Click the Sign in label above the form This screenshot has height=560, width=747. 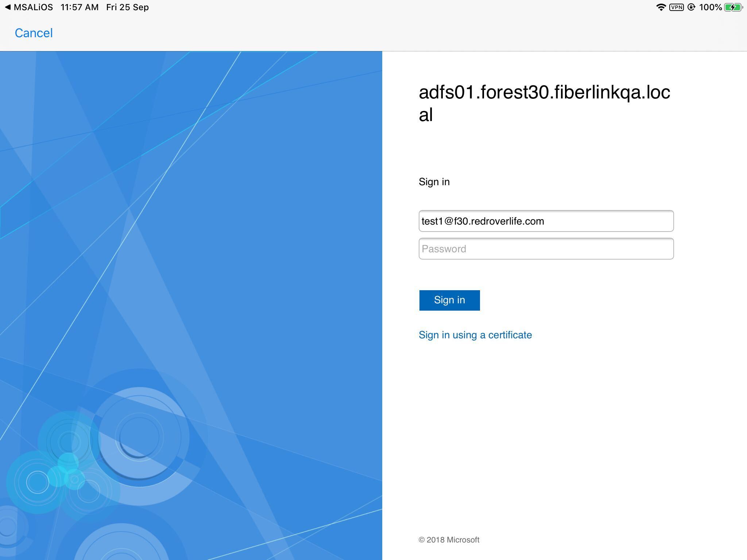click(x=434, y=182)
